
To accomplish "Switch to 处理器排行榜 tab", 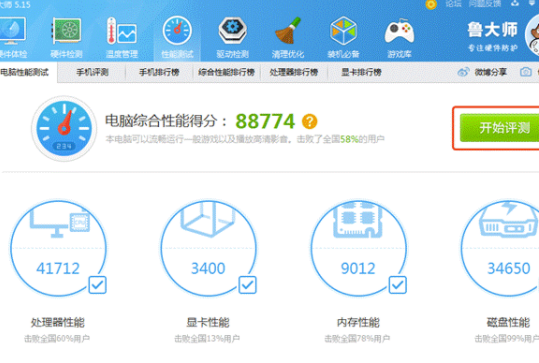I will 294,72.
